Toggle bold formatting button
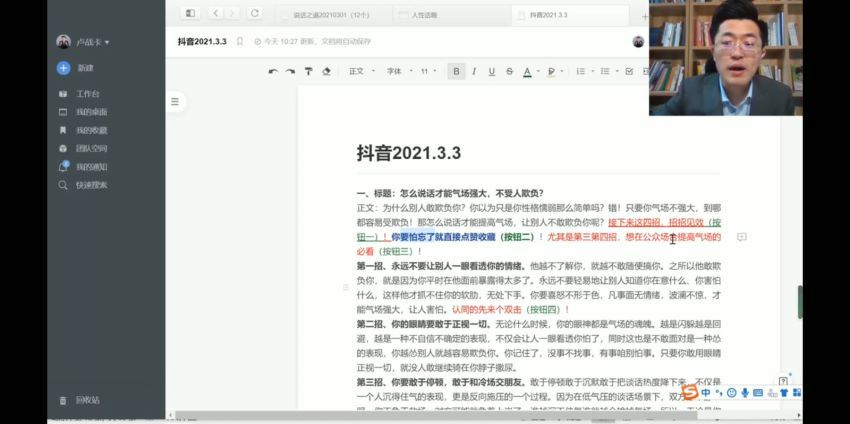850x424 pixels. point(456,72)
